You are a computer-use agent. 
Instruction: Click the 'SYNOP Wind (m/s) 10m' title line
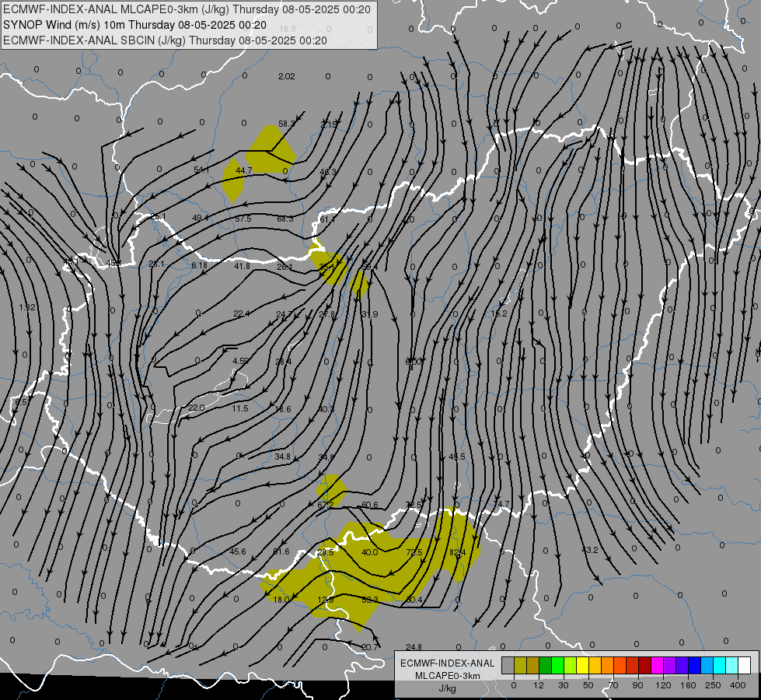134,25
